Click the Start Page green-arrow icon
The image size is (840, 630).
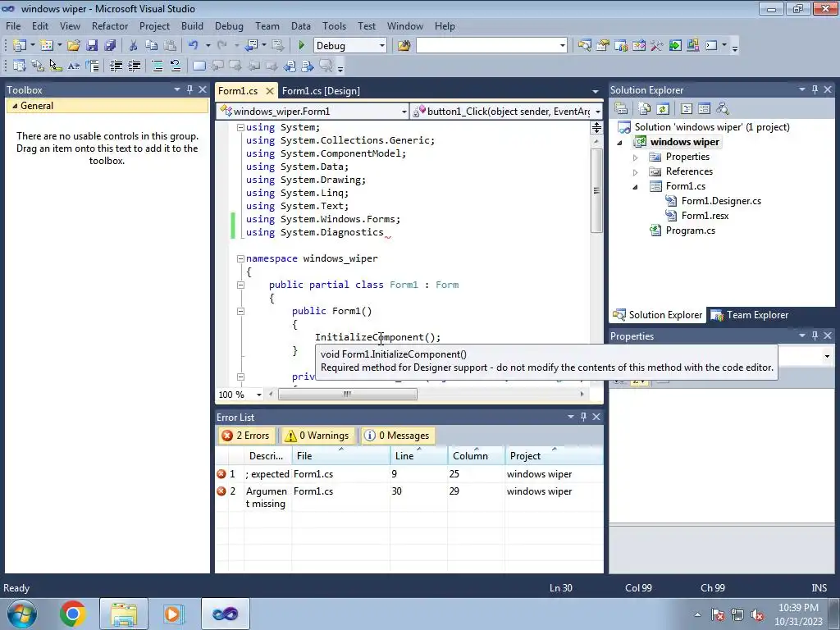pos(675,46)
